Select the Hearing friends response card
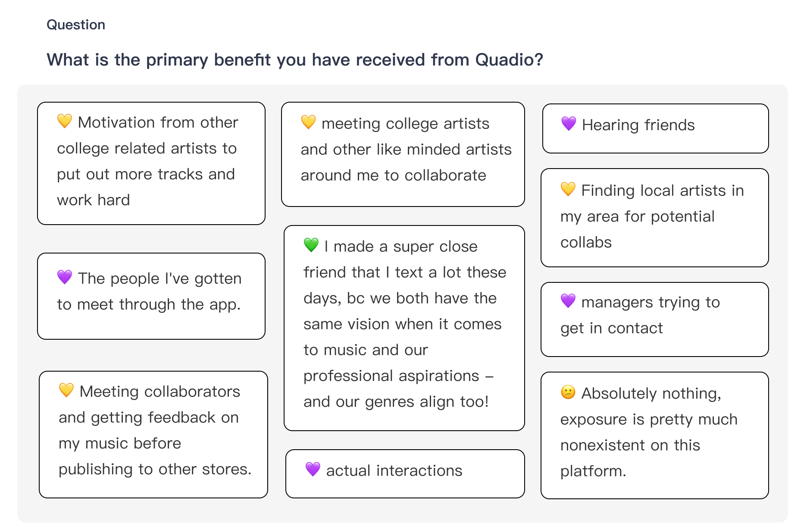 click(x=655, y=128)
